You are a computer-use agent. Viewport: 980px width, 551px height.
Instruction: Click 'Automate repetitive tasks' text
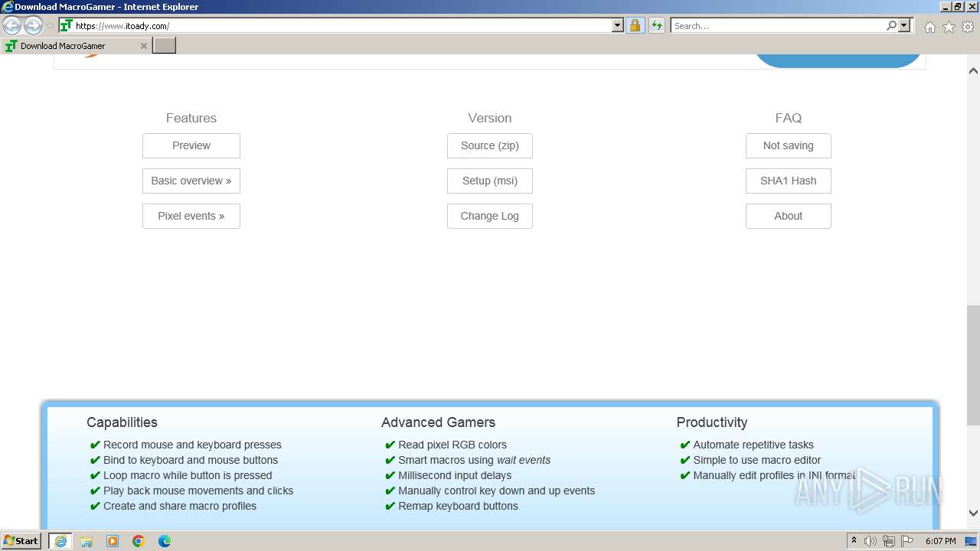pyautogui.click(x=753, y=445)
